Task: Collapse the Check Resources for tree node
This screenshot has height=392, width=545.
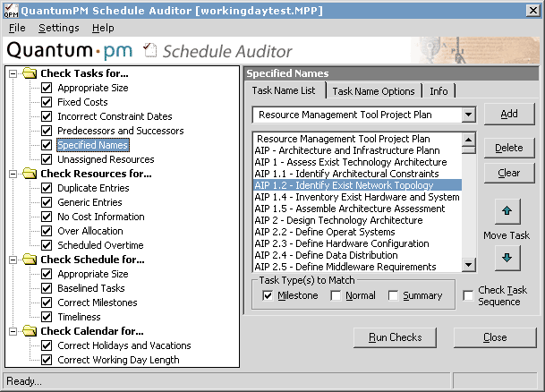Action: [x=13, y=174]
